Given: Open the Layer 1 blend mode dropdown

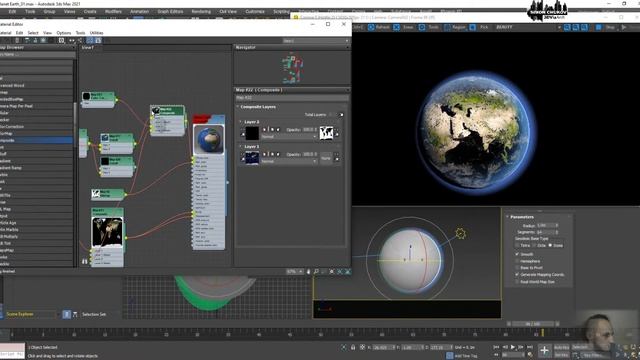Looking at the screenshot, I should (x=289, y=161).
